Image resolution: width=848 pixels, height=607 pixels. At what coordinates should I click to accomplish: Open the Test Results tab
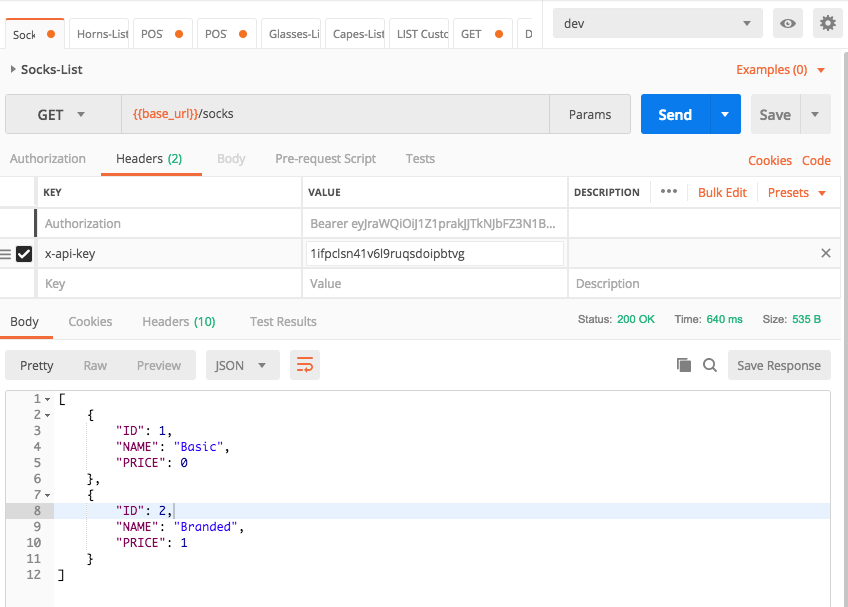(283, 321)
